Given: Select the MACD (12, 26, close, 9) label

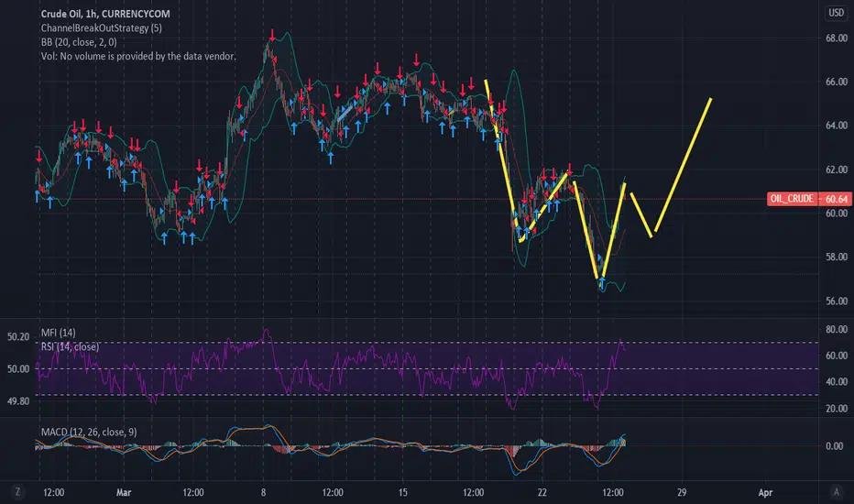Looking at the screenshot, I should pyautogui.click(x=89, y=433).
